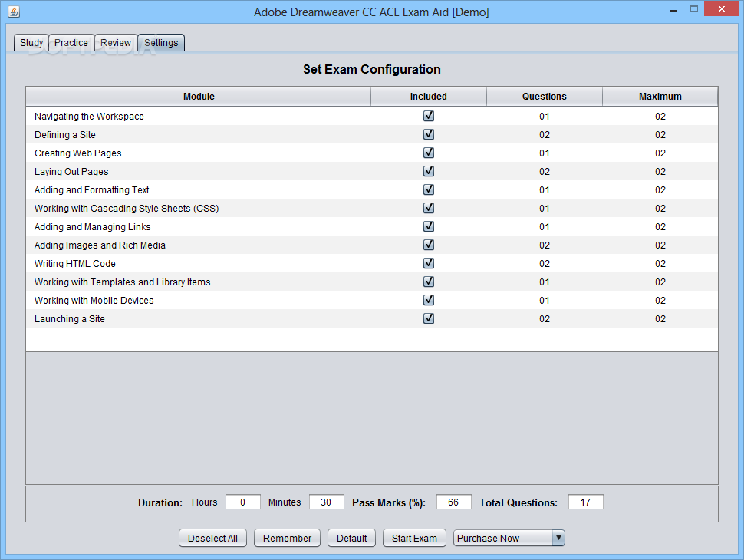This screenshot has height=560, width=744.
Task: Select the 'Laying Out Pages' module name
Action: pos(71,171)
